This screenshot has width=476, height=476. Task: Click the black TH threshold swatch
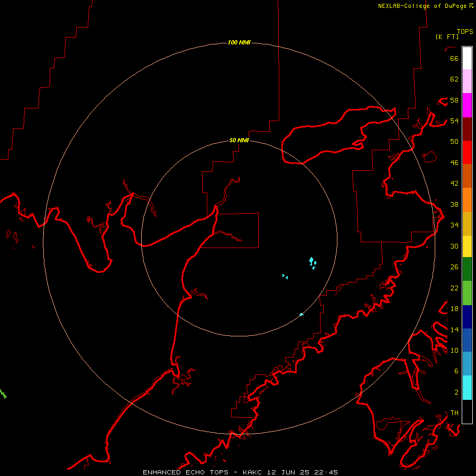pos(467,411)
